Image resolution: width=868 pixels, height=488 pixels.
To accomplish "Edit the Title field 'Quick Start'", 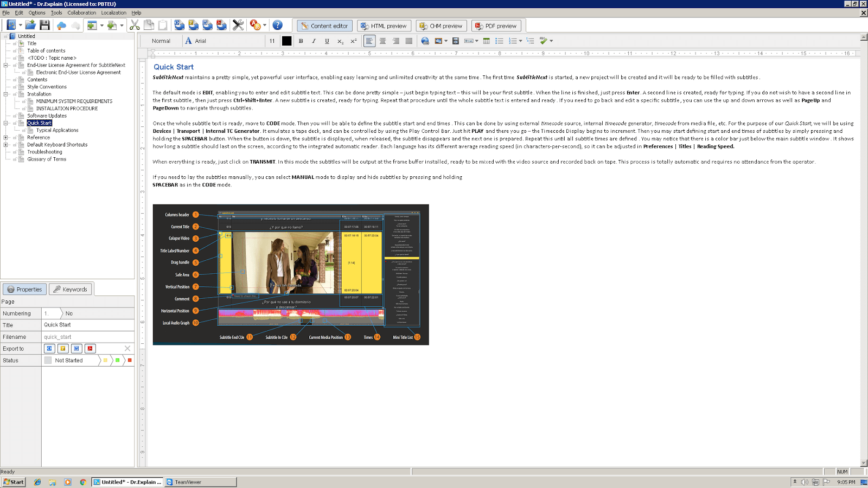I will click(88, 325).
